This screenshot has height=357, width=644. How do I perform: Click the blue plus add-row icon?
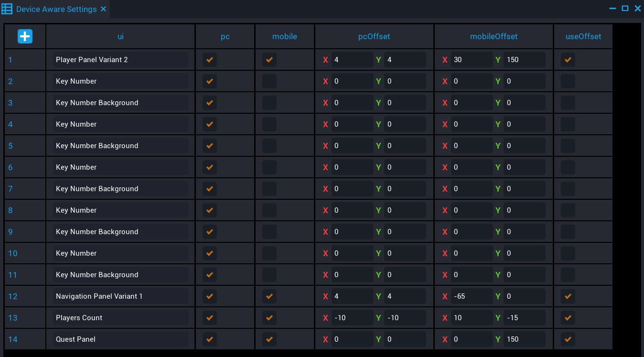(25, 36)
